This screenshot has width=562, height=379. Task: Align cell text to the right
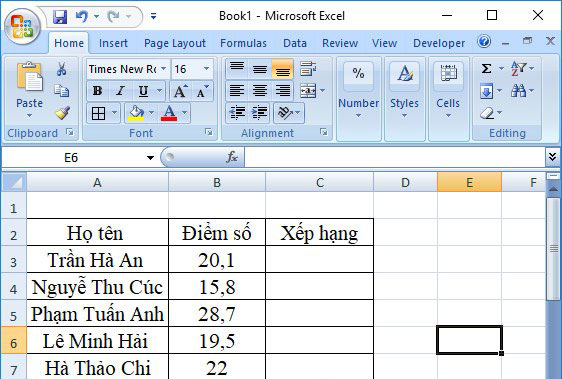click(283, 91)
